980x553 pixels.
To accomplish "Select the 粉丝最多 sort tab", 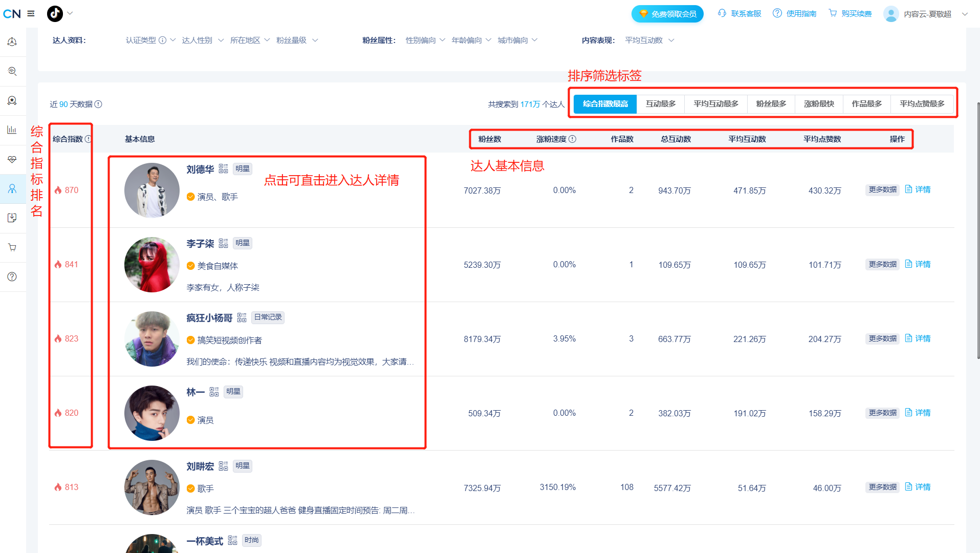I will [x=771, y=104].
